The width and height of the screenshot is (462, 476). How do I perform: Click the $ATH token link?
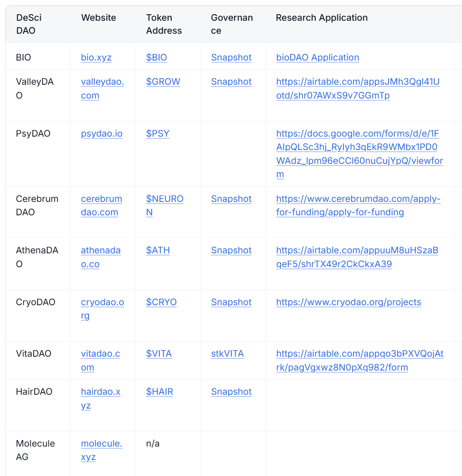pos(158,250)
